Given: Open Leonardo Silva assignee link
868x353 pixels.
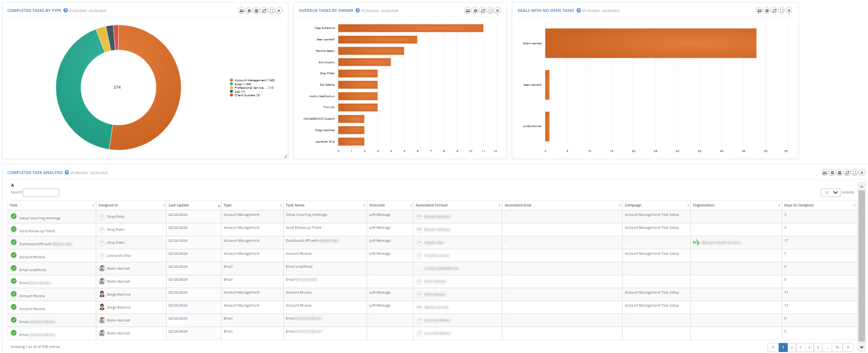Looking at the screenshot, I should (119, 256).
